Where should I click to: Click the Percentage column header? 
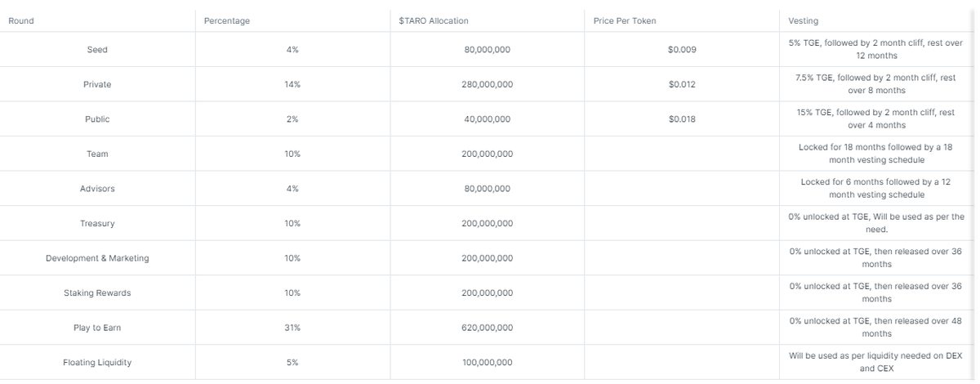coord(226,20)
